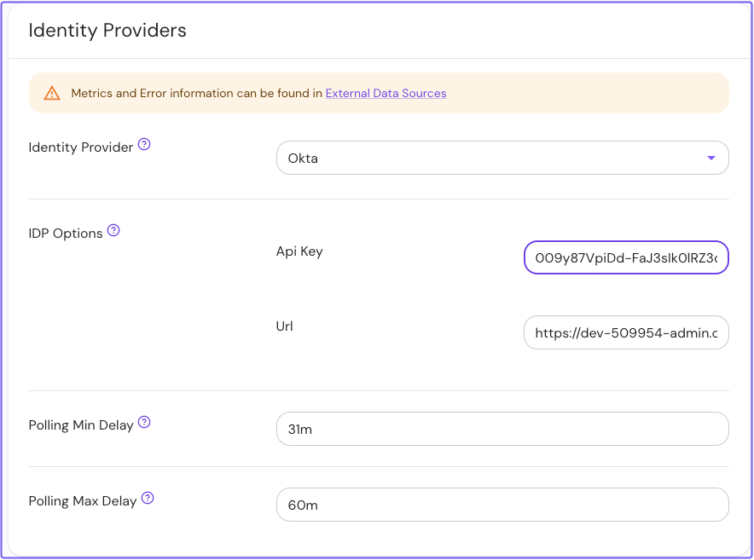Open the Identity Provider help tooltip icon
Screen dimensions: 754x560
pos(143,144)
